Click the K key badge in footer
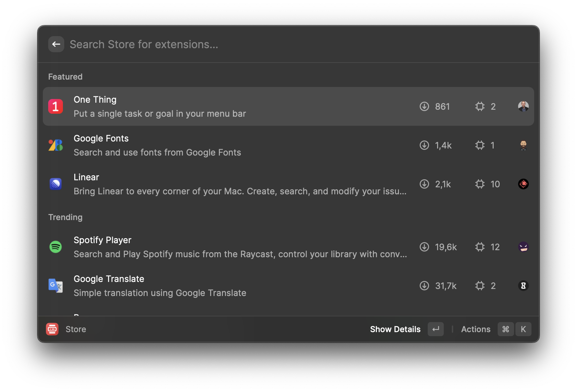 click(x=523, y=329)
